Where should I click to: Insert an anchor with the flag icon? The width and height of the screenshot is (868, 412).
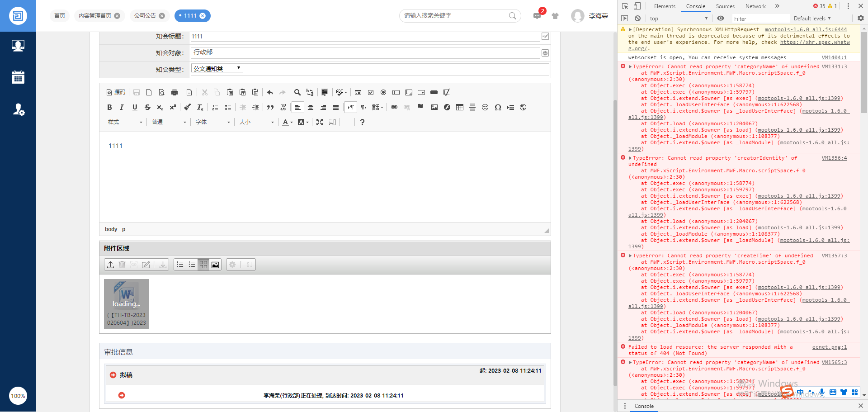point(420,107)
